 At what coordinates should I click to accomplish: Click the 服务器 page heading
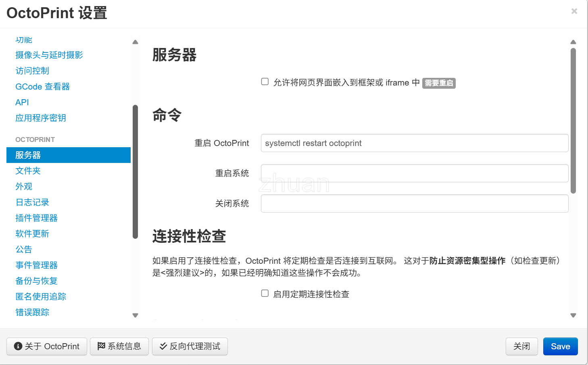click(174, 55)
